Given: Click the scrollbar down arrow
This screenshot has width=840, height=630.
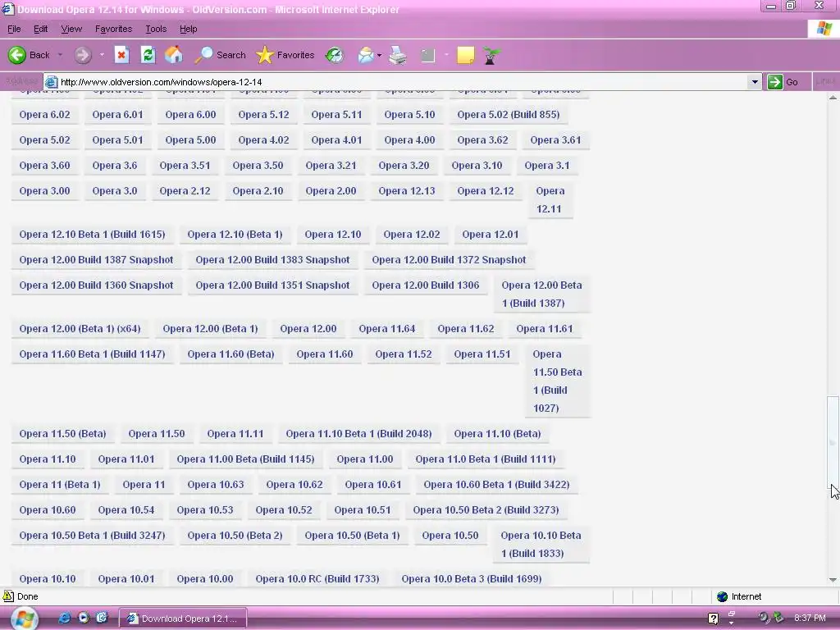Looking at the screenshot, I should click(833, 580).
